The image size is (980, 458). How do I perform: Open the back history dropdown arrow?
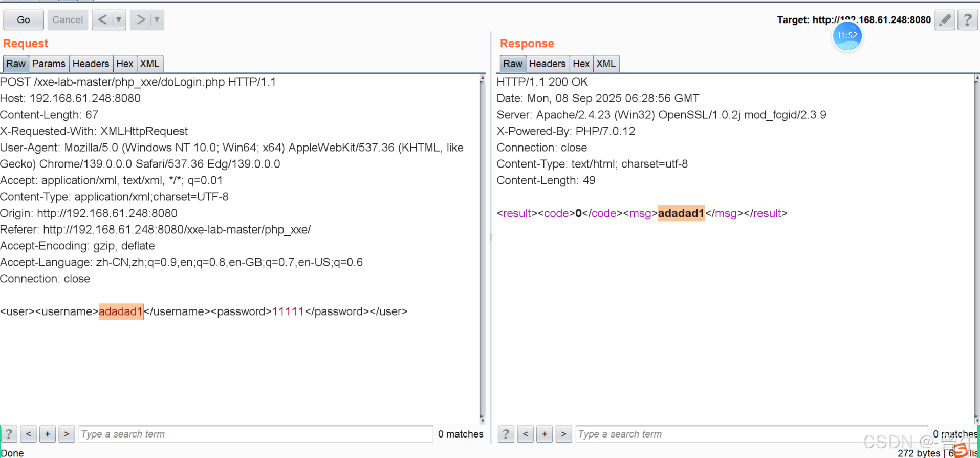coord(119,20)
